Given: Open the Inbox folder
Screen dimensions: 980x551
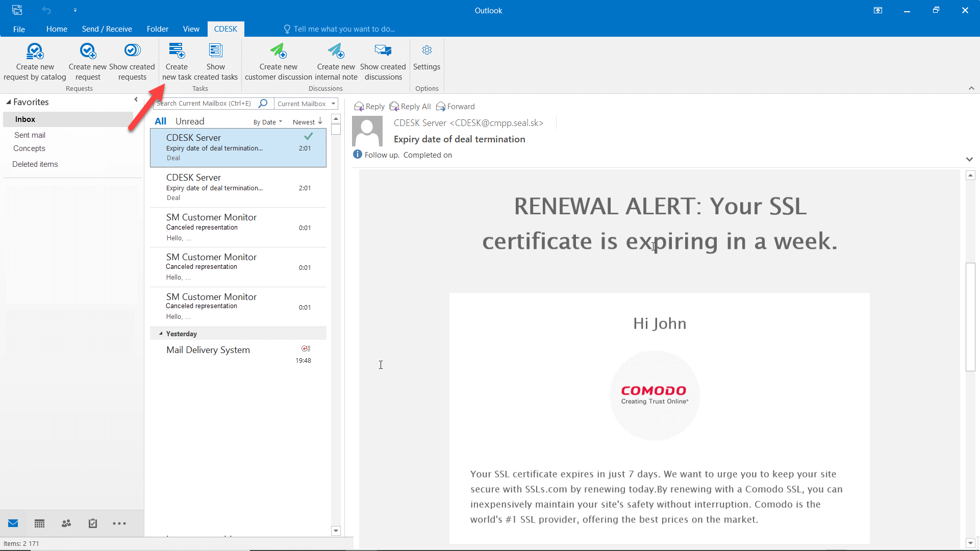Looking at the screenshot, I should point(68,119).
